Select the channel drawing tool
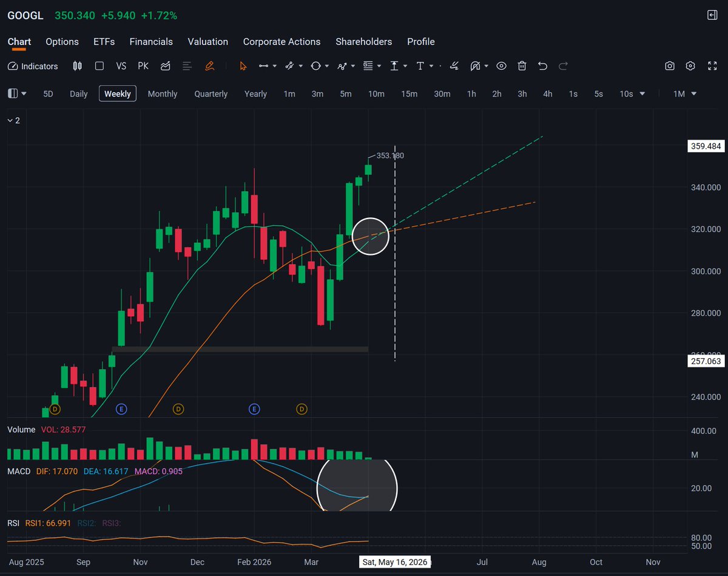Screen dimensions: 728x576 point(289,66)
